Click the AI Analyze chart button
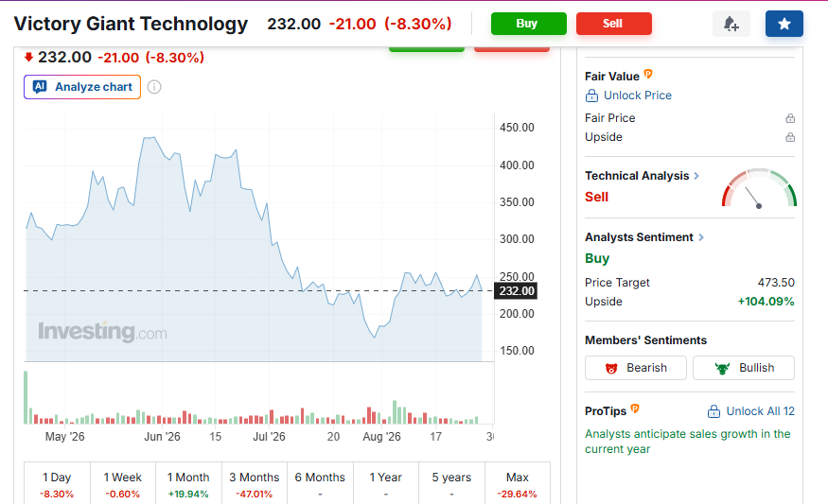 point(82,87)
